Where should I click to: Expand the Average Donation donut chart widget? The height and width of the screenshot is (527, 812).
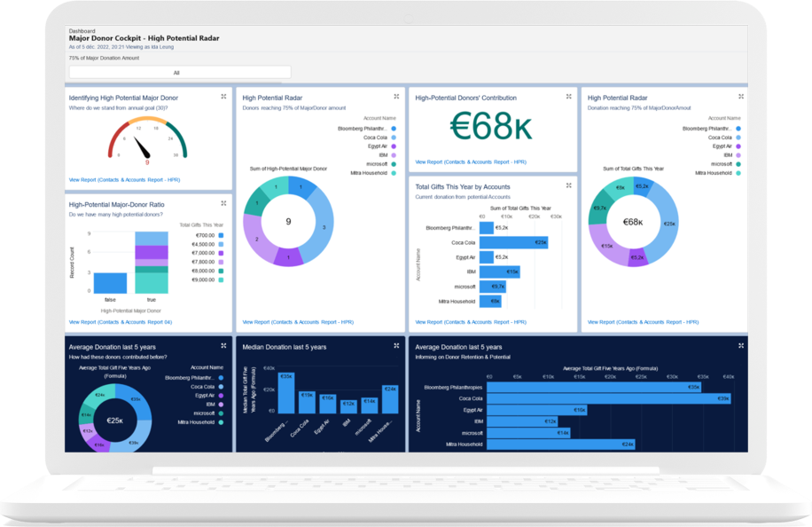tap(223, 345)
